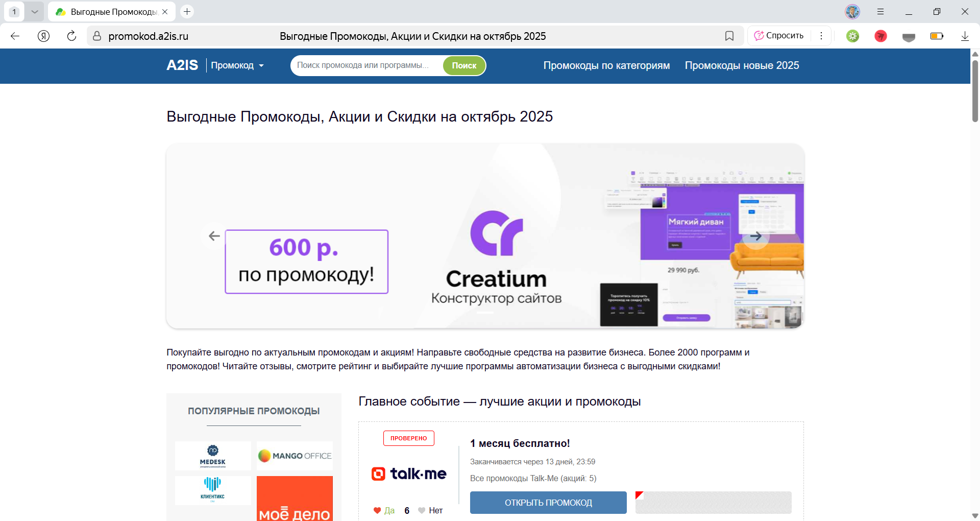Open the MANGO OFFICE promo logo
The height and width of the screenshot is (521, 980).
tap(295, 456)
